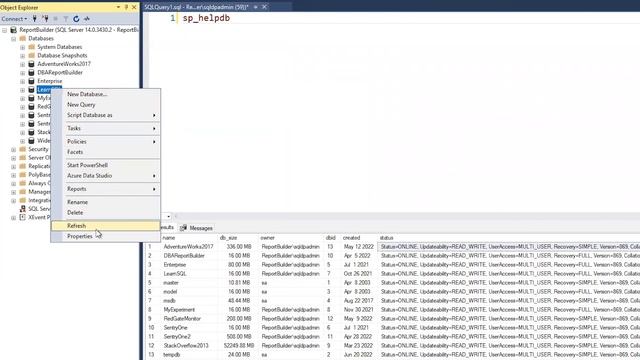This screenshot has height=360, width=640.
Task: Click the sp_helpdb query text in editor
Action: 206,18
